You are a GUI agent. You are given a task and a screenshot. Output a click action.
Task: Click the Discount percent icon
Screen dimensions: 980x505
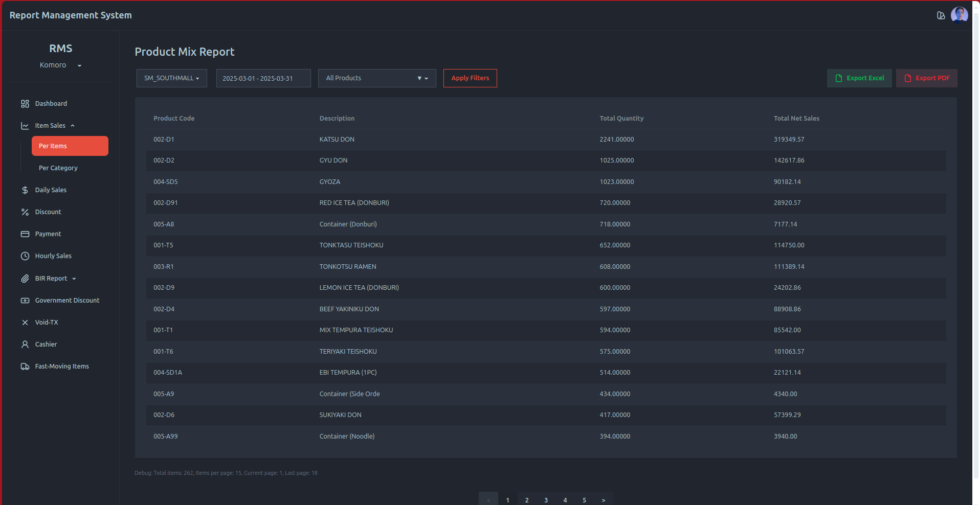[x=25, y=212]
